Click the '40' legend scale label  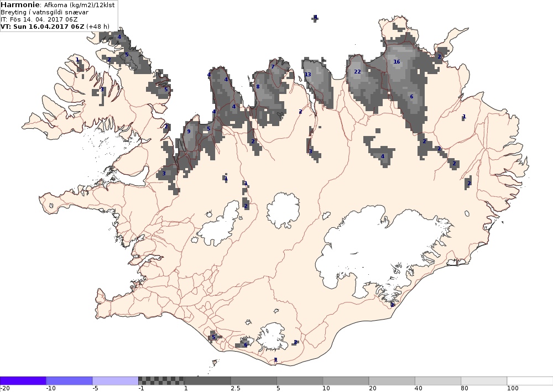click(x=419, y=389)
